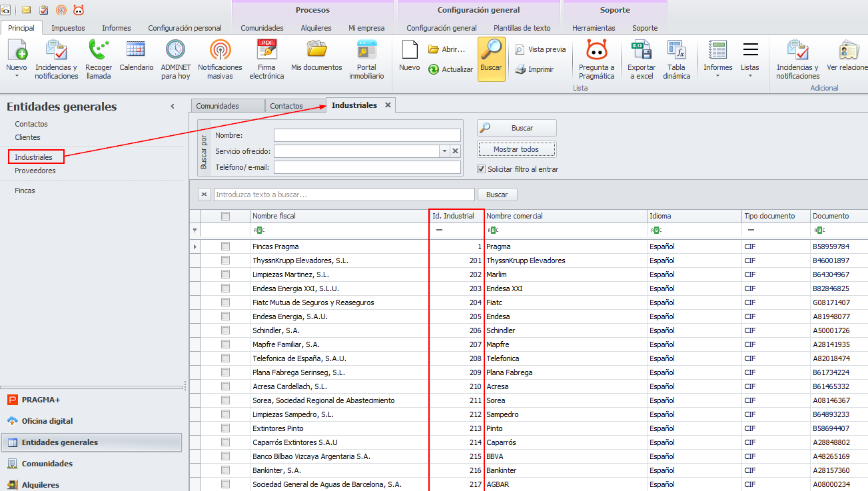Open the PRAGMA+ navigation section
This screenshot has height=491, width=868.
tap(91, 400)
